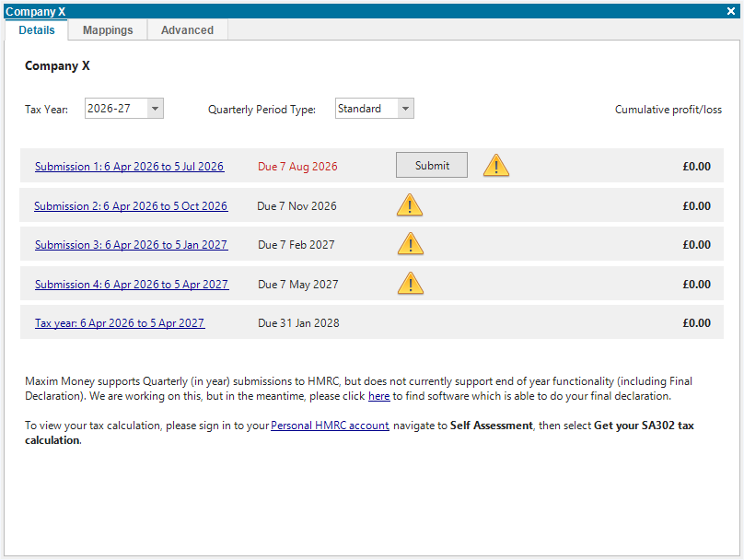This screenshot has height=560, width=744.
Task: Open the Mappings tab
Action: coord(108,29)
